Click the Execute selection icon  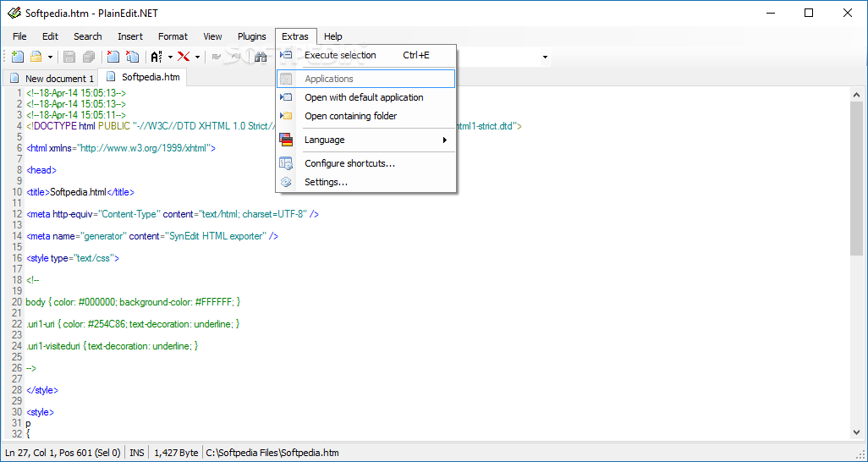[286, 55]
